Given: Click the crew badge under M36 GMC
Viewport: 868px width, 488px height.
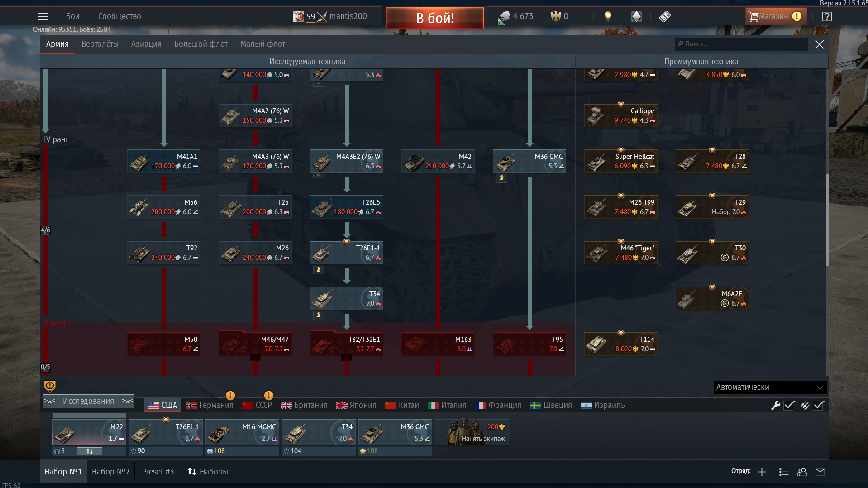Looking at the screenshot, I should click(x=501, y=178).
